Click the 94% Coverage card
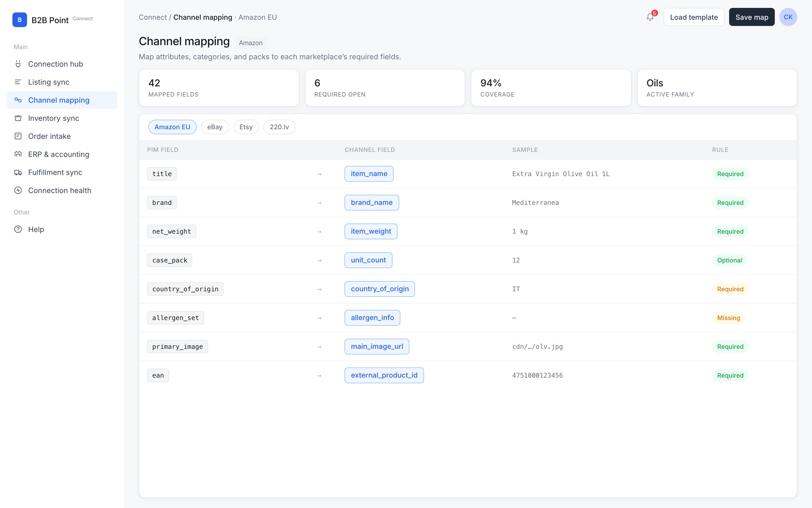Viewport: 812px width, 508px height. 551,88
